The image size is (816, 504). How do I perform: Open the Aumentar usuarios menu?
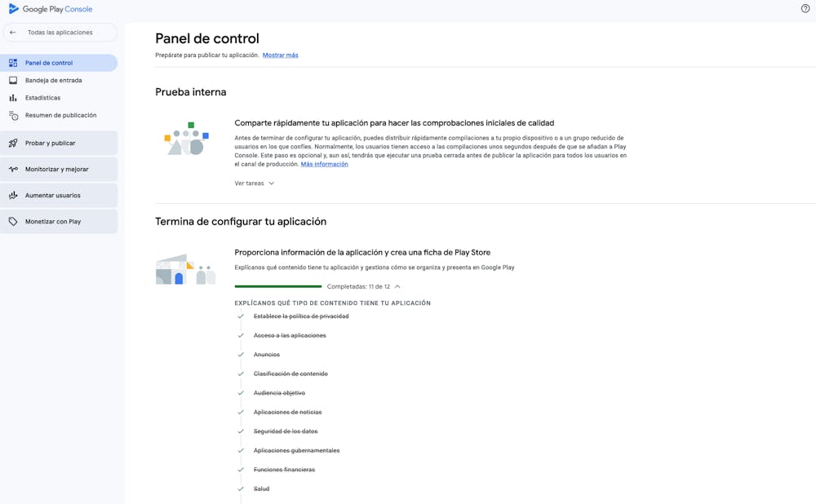[x=52, y=196]
